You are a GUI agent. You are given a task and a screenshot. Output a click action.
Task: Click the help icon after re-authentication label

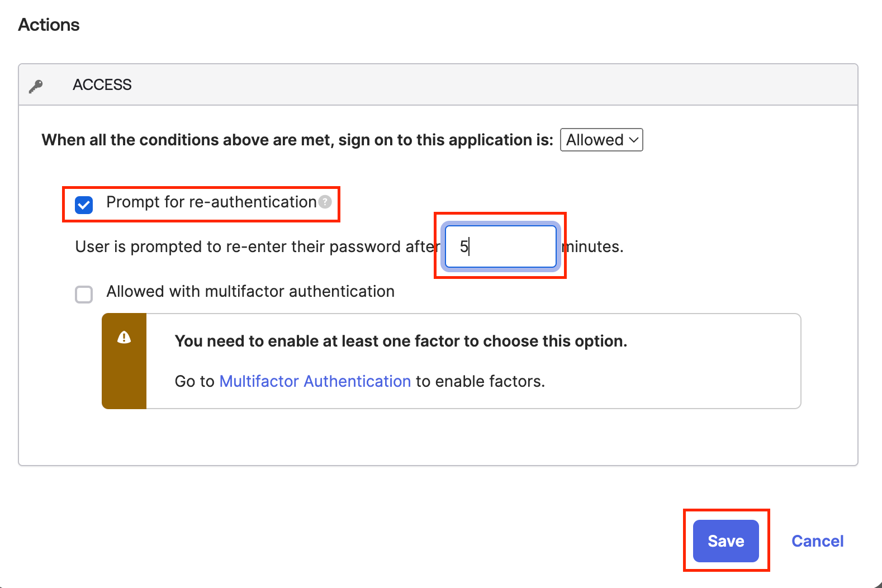click(x=325, y=202)
